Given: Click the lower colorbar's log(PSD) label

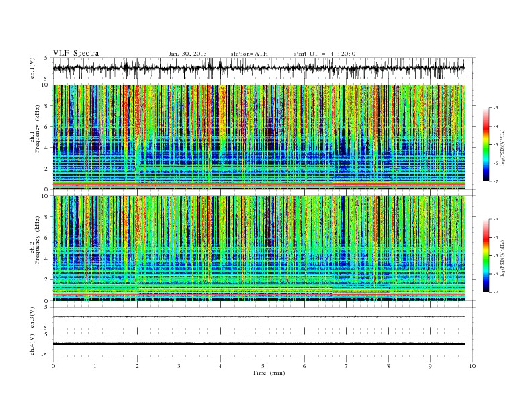Looking at the screenshot, I should 503,259.
